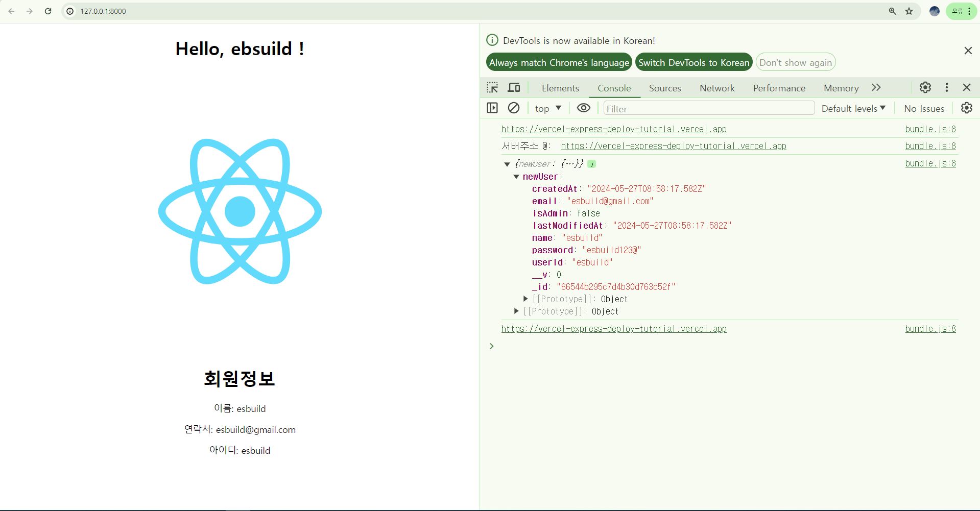Image resolution: width=980 pixels, height=511 pixels.
Task: Open vercel link next to 서버주소 @
Action: pyautogui.click(x=674, y=146)
